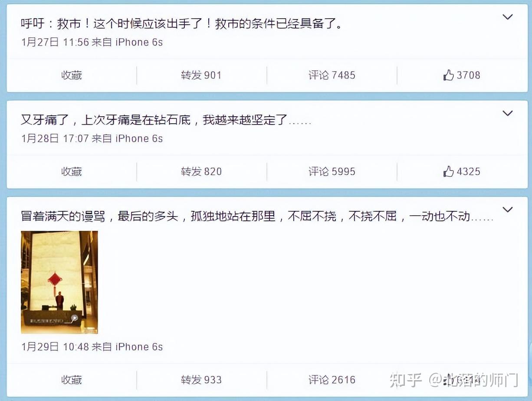Repost via 转发 933

tap(201, 380)
